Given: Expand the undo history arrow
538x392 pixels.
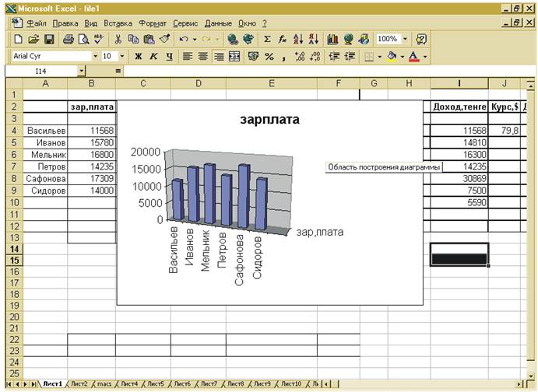Looking at the screenshot, I should 195,40.
